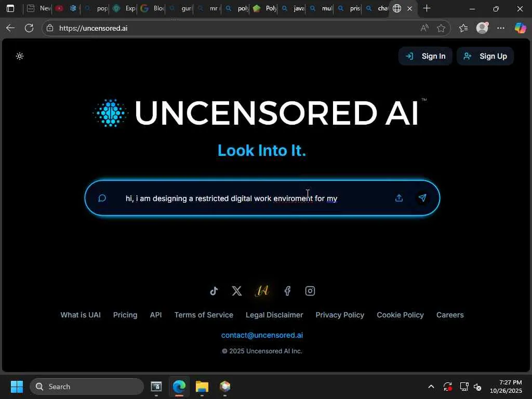Open a new browser tab
The height and width of the screenshot is (399, 532).
click(x=427, y=8)
